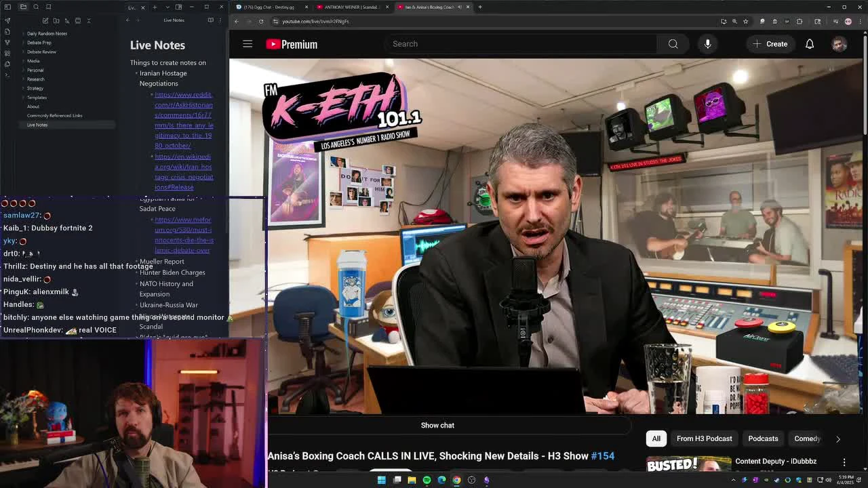This screenshot has height=488, width=868.
Task: Select the Comedy filter chip
Action: pyautogui.click(x=807, y=439)
